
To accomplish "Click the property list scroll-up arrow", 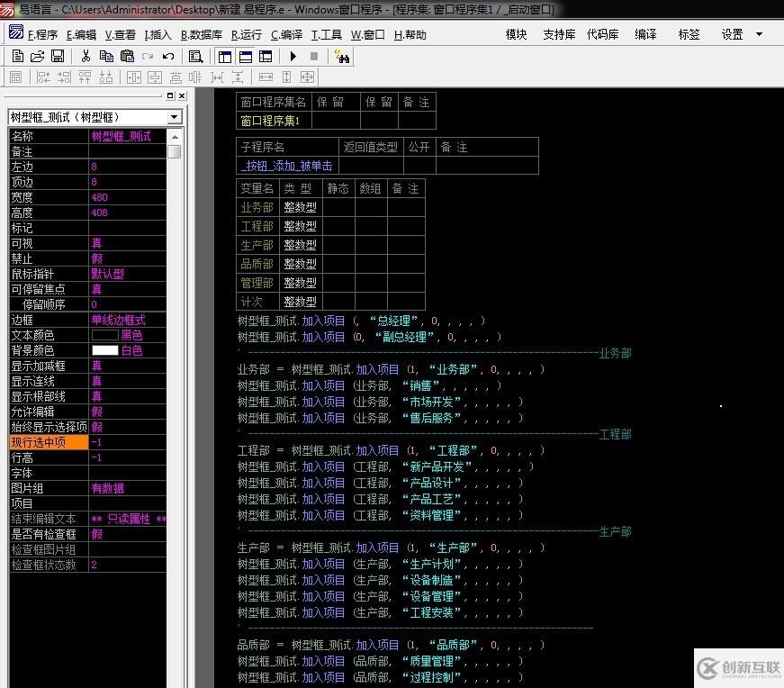I will [175, 137].
